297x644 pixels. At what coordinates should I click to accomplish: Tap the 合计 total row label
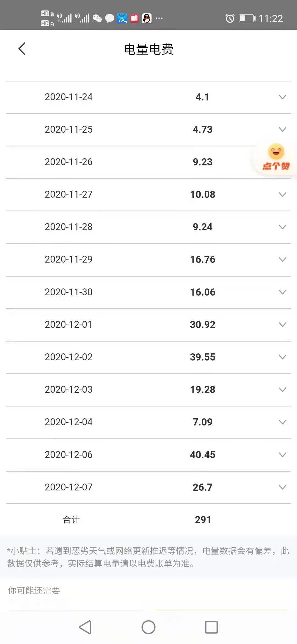[x=71, y=520]
